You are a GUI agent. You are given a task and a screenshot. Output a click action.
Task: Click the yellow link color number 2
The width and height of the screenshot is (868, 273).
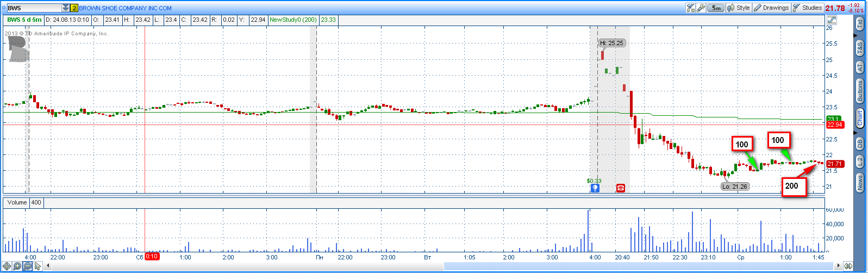74,8
